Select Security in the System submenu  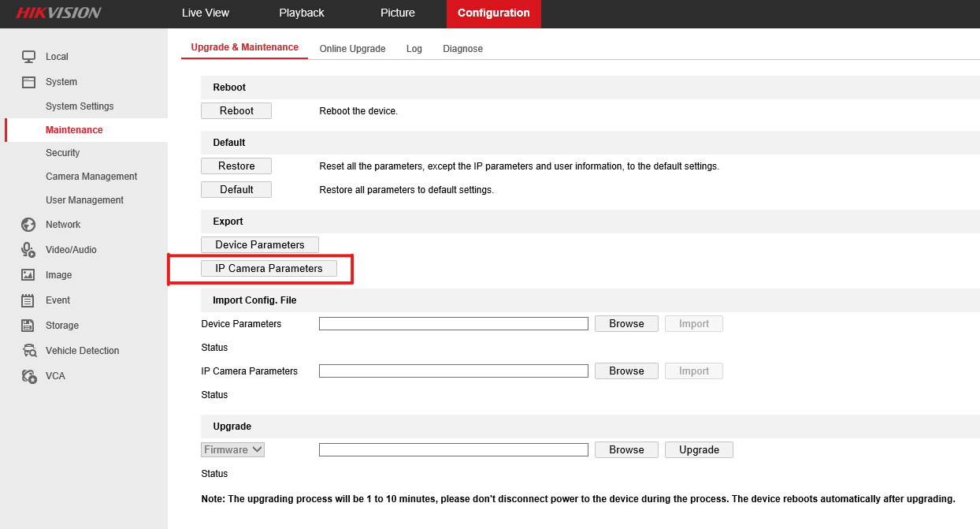pyautogui.click(x=62, y=153)
